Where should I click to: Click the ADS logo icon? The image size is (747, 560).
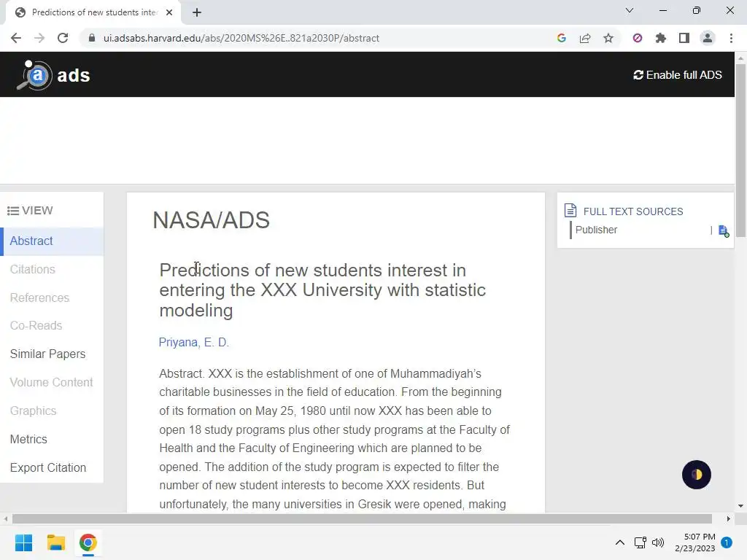[34, 75]
